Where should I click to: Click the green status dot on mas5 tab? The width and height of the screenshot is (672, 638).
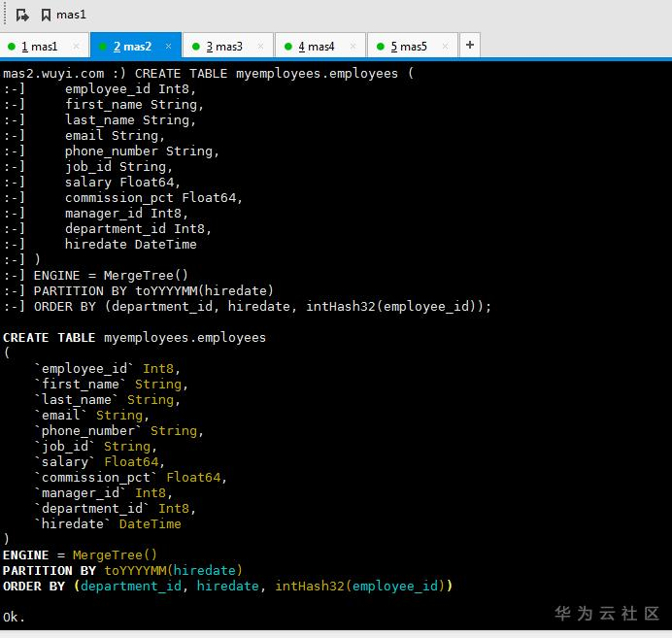point(380,47)
